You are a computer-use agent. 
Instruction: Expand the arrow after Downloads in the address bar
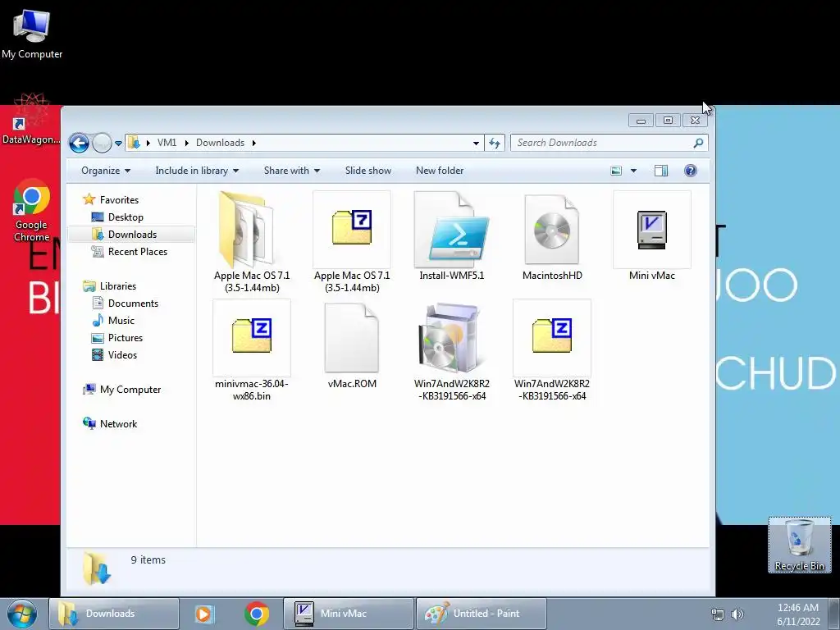254,143
